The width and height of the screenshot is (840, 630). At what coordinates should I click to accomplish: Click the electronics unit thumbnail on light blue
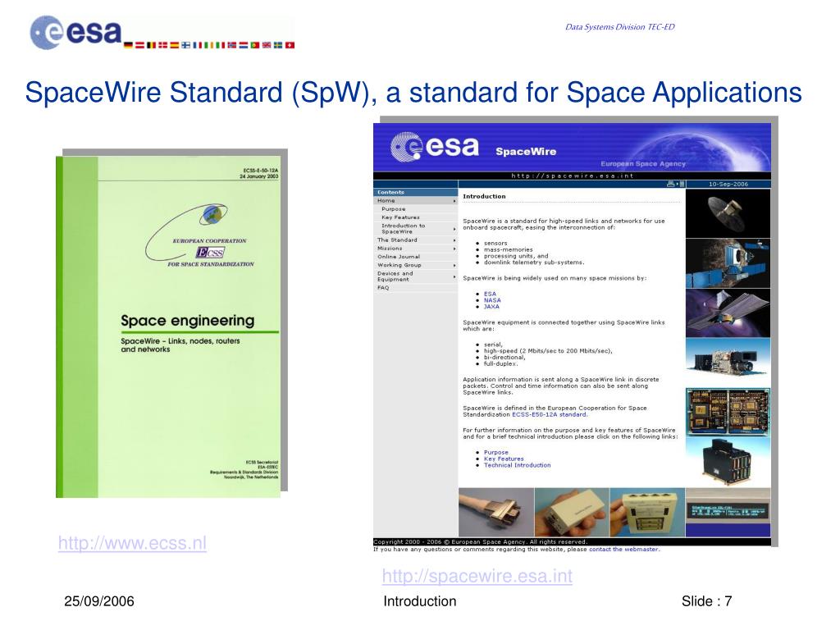click(x=728, y=362)
